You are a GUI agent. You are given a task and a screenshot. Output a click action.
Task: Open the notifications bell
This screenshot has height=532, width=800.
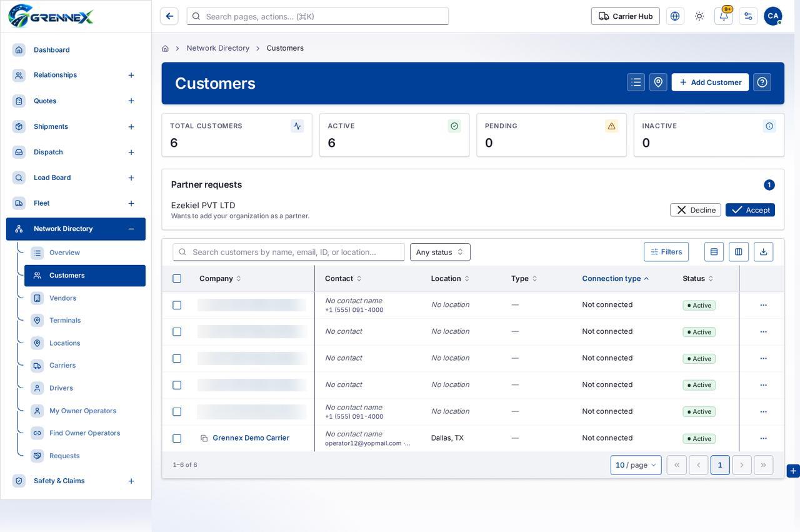(x=724, y=16)
